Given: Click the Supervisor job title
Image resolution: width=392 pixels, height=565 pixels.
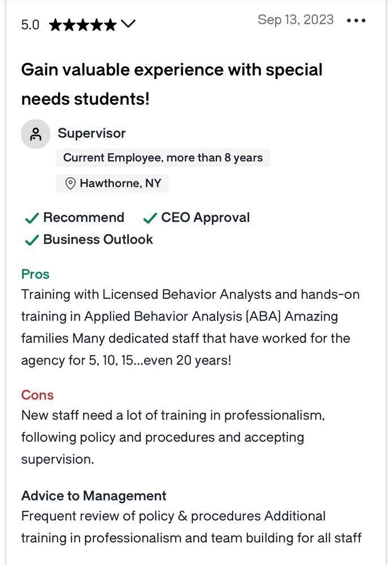Looking at the screenshot, I should pos(92,134).
